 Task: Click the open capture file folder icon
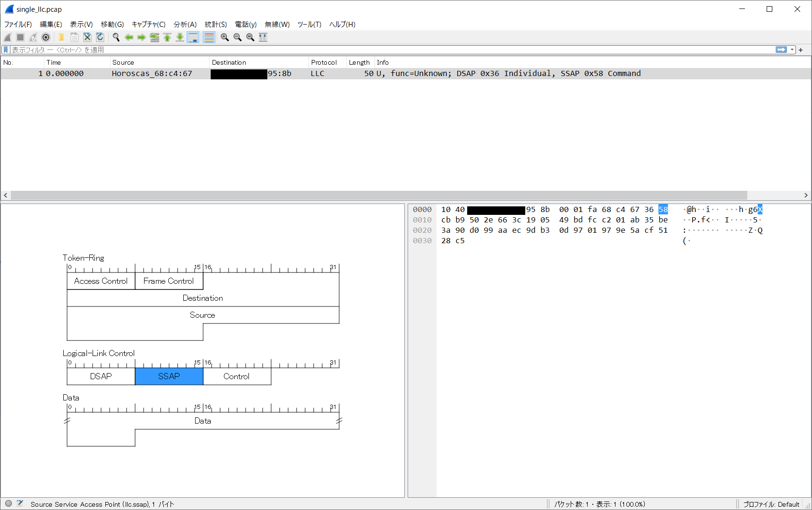pyautogui.click(x=61, y=37)
